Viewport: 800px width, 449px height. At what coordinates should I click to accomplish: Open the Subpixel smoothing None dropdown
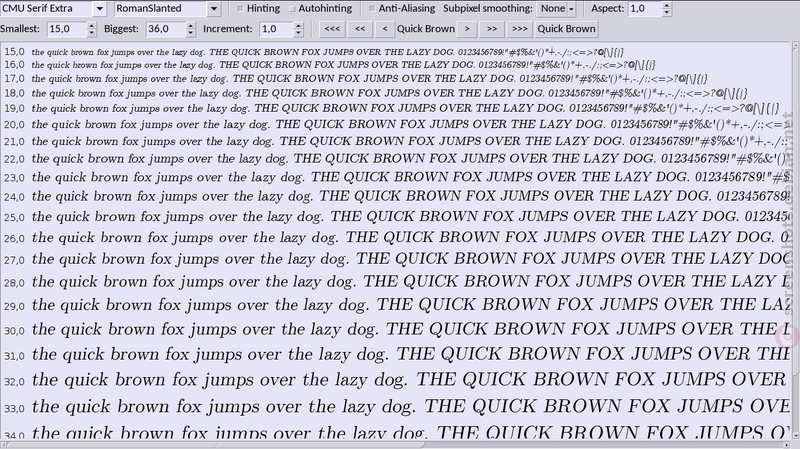click(557, 9)
